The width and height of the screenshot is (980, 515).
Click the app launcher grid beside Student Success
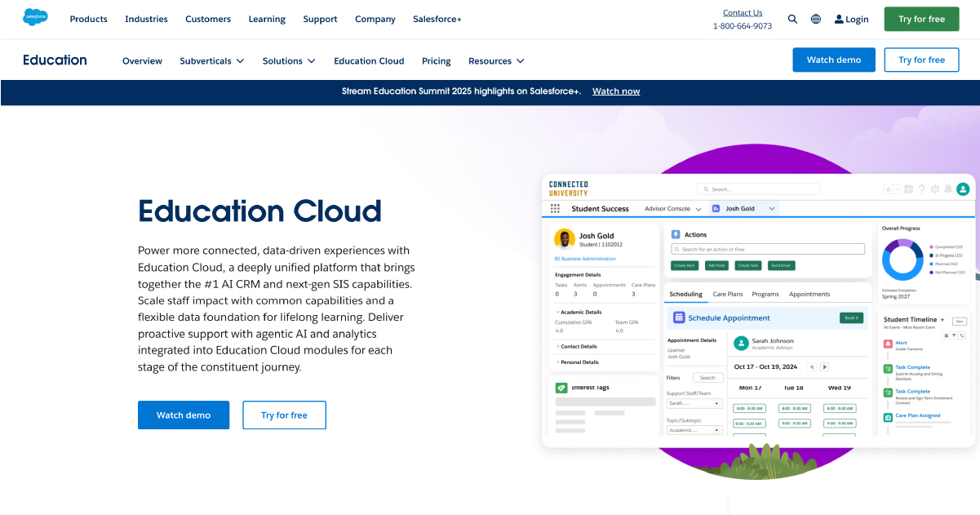click(556, 209)
